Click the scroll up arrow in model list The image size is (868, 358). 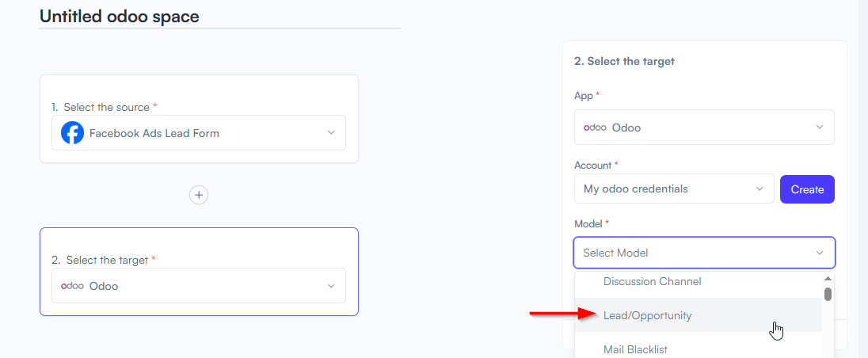point(828,279)
